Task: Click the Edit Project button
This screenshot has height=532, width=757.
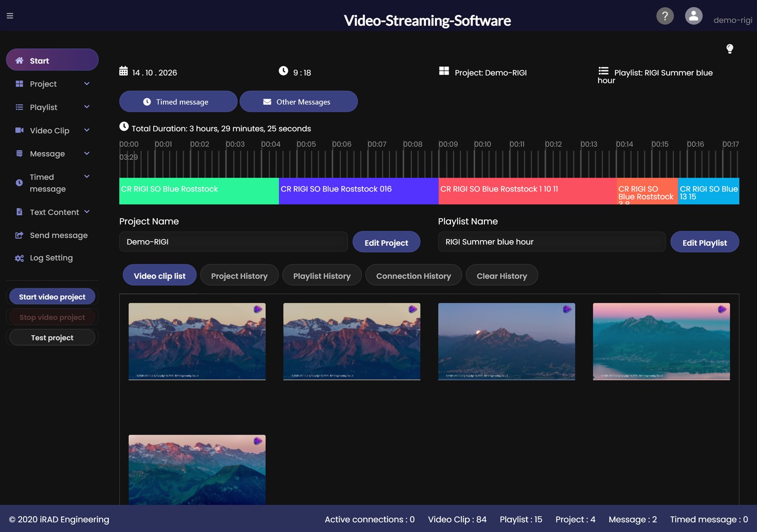Action: (386, 242)
